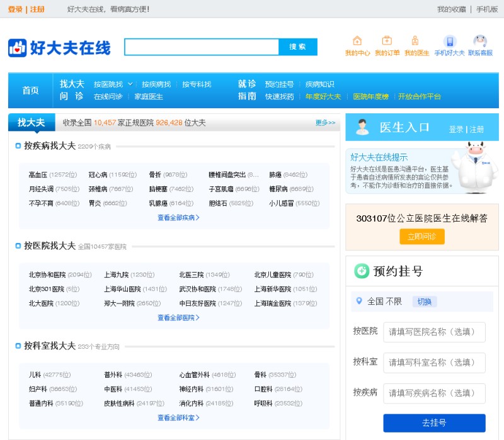Click the 好大夫在线 logo icon
Viewport: 504px width, 440px height.
click(x=18, y=48)
